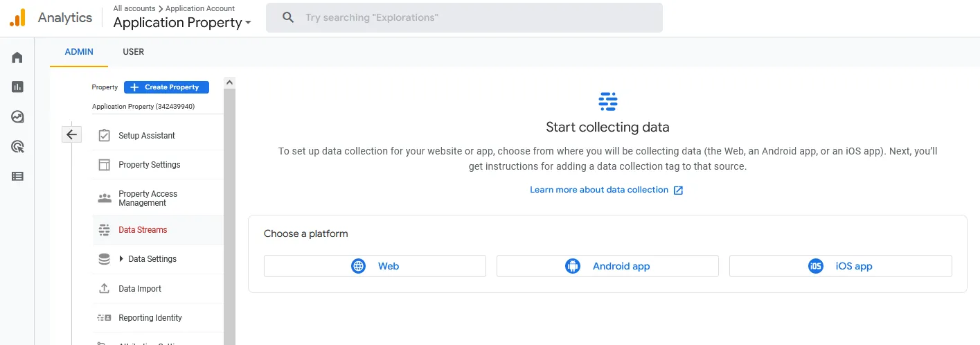The width and height of the screenshot is (980, 345).
Task: Open the Application Property account dropdown
Action: click(x=182, y=22)
